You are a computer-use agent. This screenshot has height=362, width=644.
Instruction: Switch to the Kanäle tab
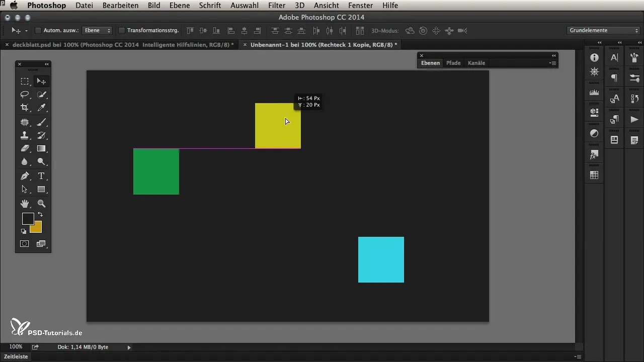pos(476,63)
